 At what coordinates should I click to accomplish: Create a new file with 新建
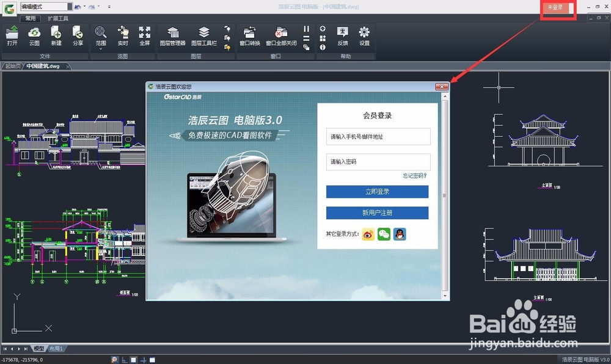click(56, 36)
